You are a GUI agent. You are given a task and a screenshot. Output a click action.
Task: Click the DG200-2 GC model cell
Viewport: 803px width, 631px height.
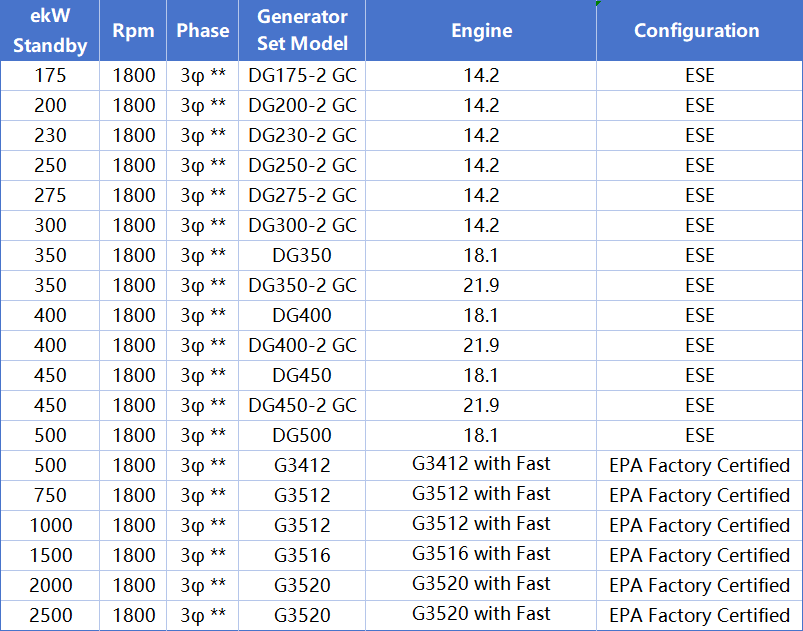click(x=302, y=106)
